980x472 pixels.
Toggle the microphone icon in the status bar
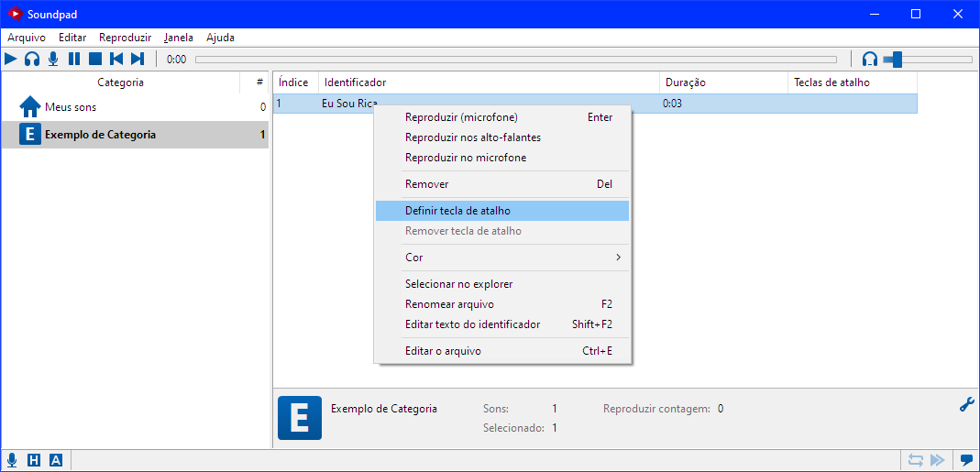[12, 460]
